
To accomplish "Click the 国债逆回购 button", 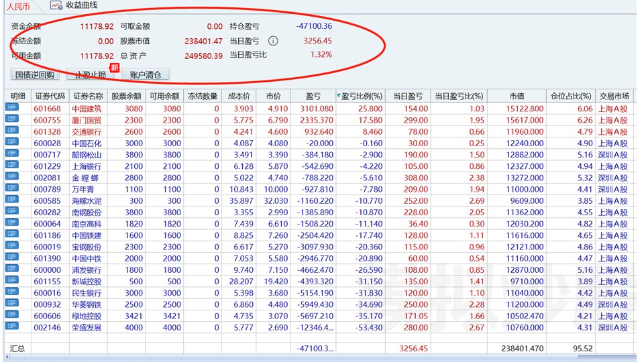I will pyautogui.click(x=34, y=74).
